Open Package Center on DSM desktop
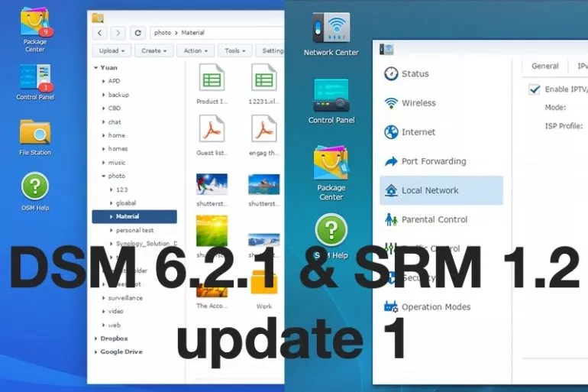This screenshot has width=588, height=392. [35, 29]
